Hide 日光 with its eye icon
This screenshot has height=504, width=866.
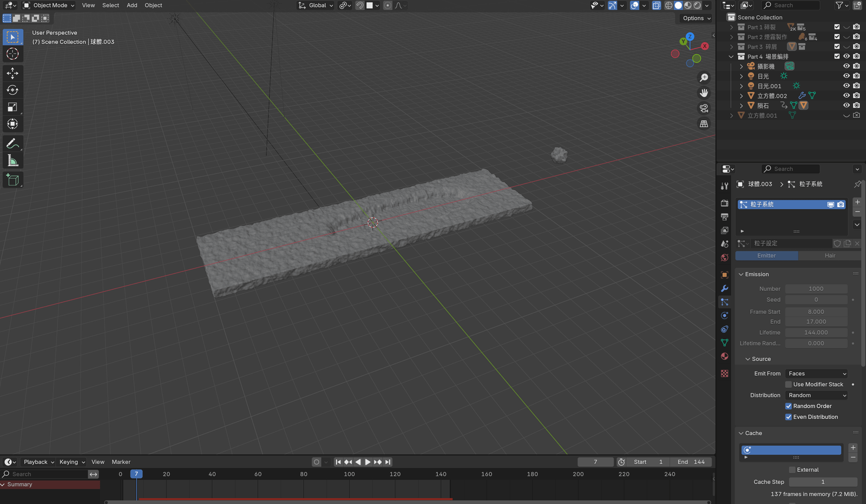pos(847,76)
